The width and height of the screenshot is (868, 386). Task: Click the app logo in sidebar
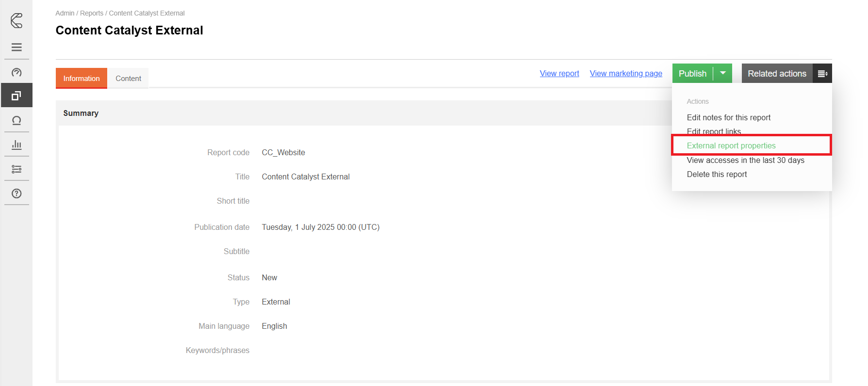pos(16,20)
